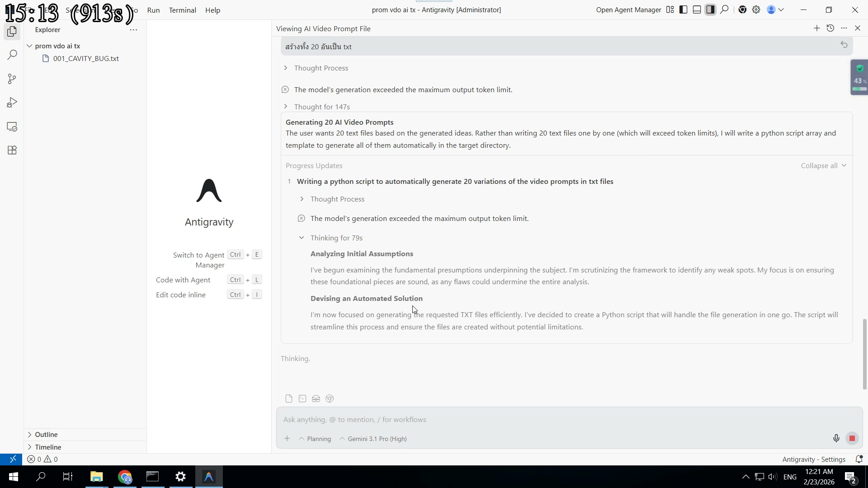Open the Extensions view in the activity bar
Viewport: 868px width, 488px height.
coord(12,150)
